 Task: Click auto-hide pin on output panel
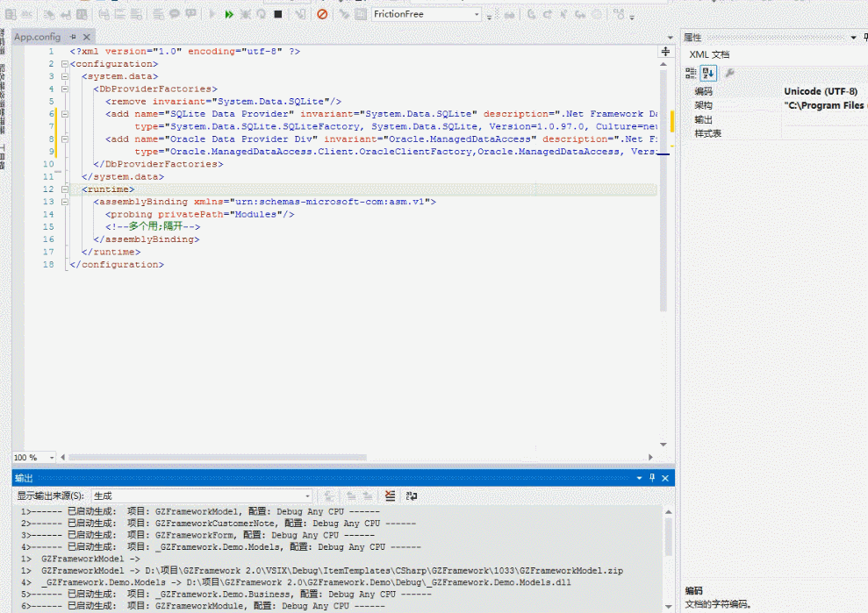pos(652,477)
